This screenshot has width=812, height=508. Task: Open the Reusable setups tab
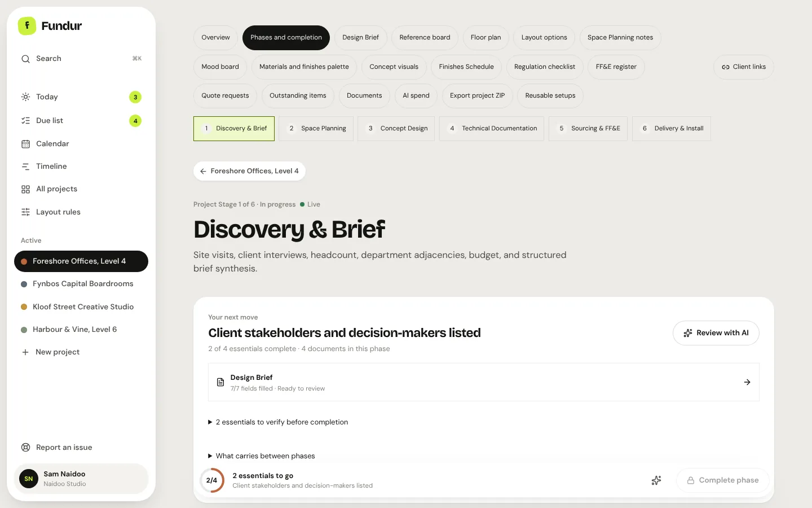click(550, 96)
